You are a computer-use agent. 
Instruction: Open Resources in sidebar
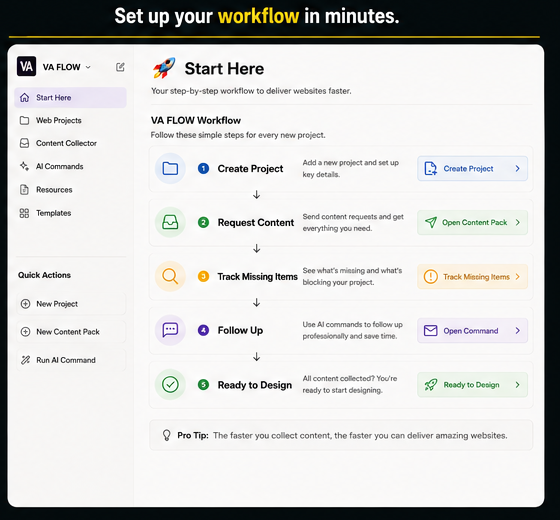(70, 190)
